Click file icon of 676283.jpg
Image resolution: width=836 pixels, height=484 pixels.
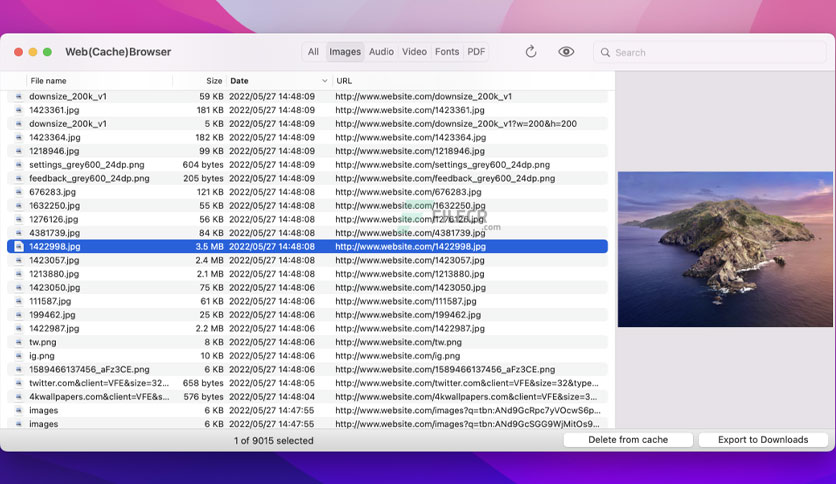19,192
